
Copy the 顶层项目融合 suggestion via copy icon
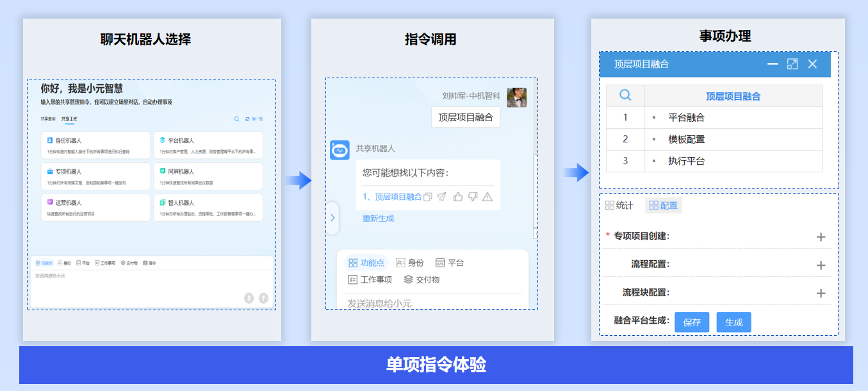coord(428,197)
